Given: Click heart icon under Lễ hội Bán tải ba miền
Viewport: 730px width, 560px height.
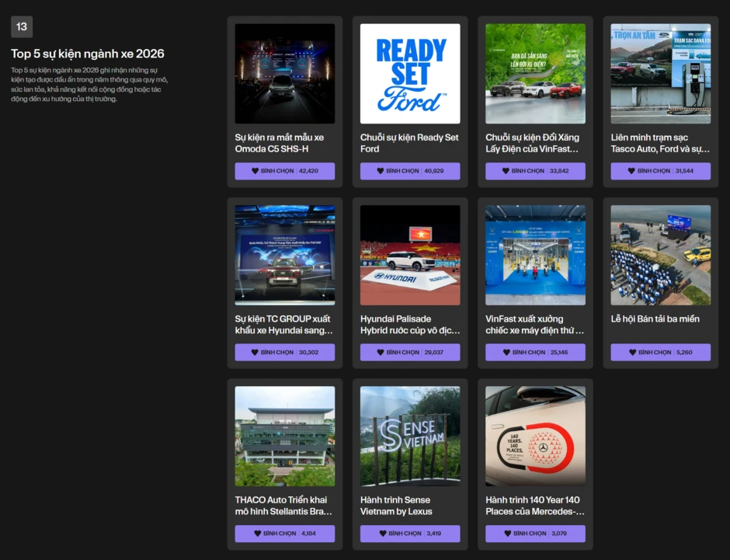Looking at the screenshot, I should tap(632, 353).
